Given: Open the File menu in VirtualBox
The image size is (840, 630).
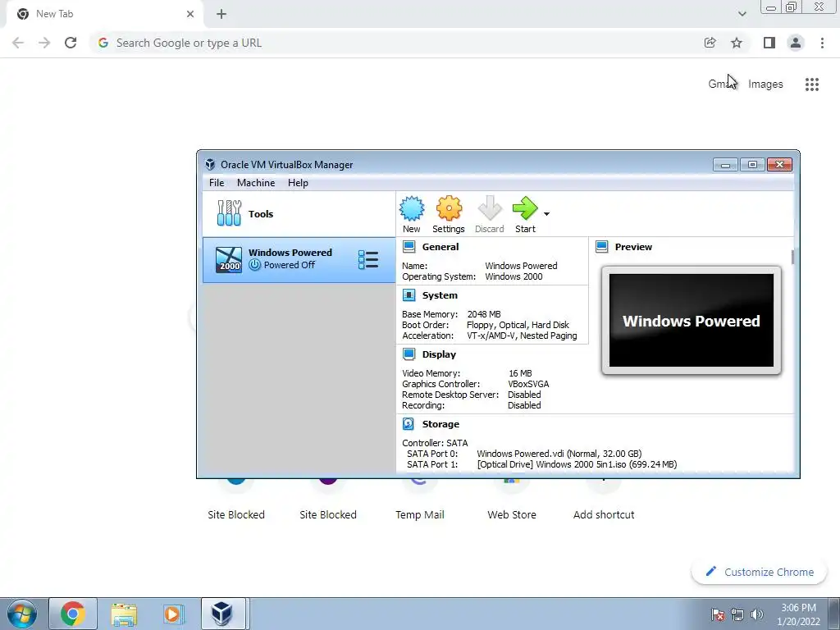Looking at the screenshot, I should [217, 183].
